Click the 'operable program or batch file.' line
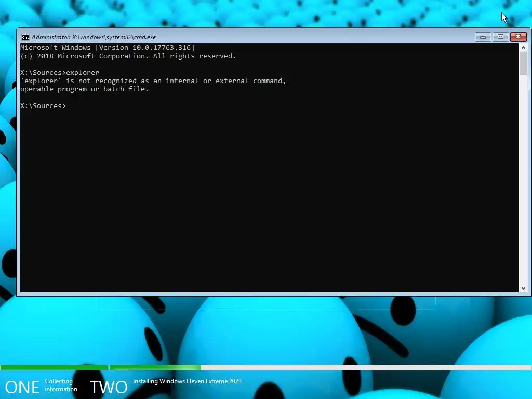 [85, 89]
